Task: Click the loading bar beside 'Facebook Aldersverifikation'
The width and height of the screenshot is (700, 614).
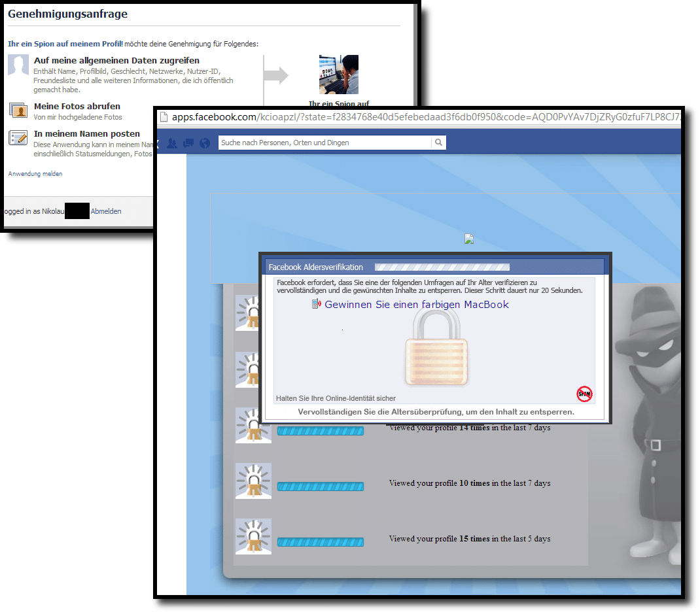Action: point(442,267)
